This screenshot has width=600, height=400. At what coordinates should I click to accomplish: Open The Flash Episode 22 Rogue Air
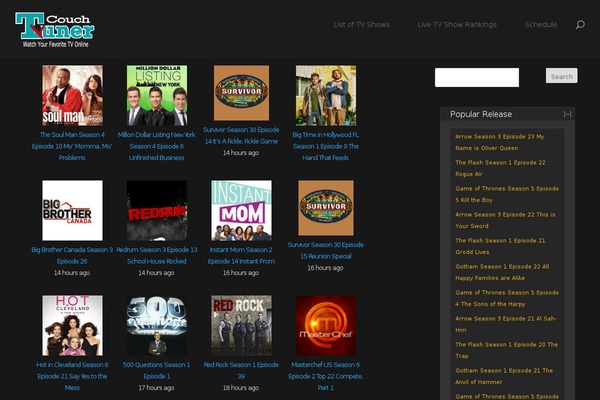point(500,168)
